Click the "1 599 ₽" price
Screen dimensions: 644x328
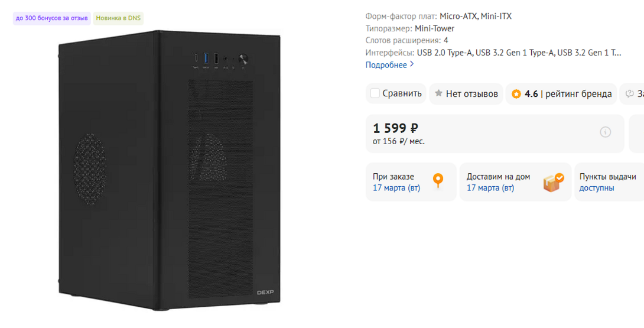coord(395,128)
